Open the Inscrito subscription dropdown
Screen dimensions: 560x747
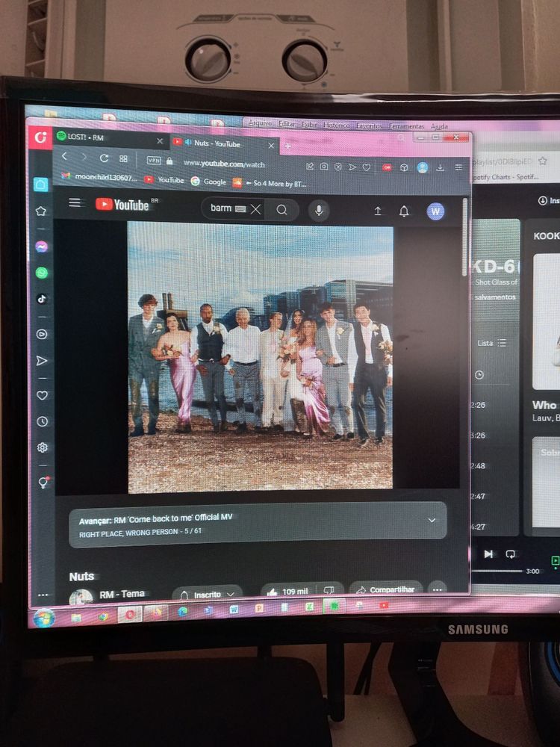pyautogui.click(x=207, y=594)
